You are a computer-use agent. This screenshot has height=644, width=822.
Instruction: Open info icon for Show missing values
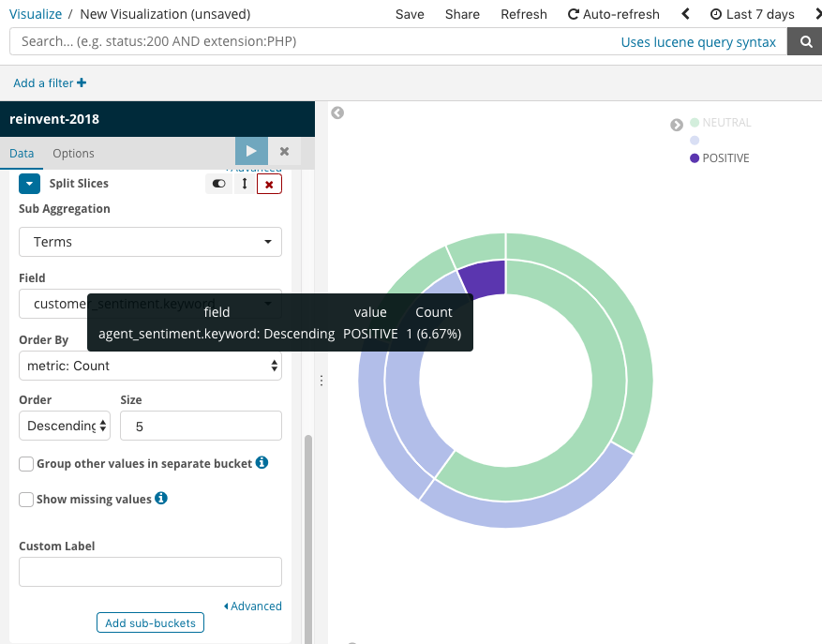(x=161, y=498)
